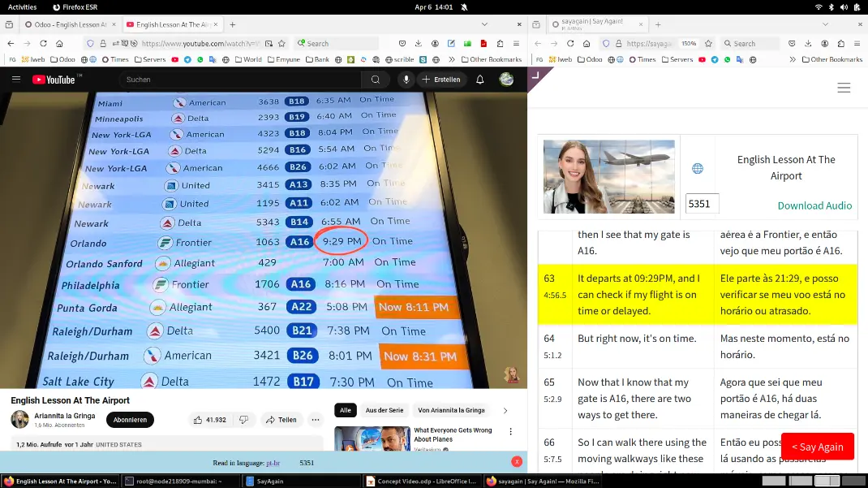Image resolution: width=868 pixels, height=488 pixels.
Task: Click the YouTube Suchen search field
Action: click(x=239, y=80)
